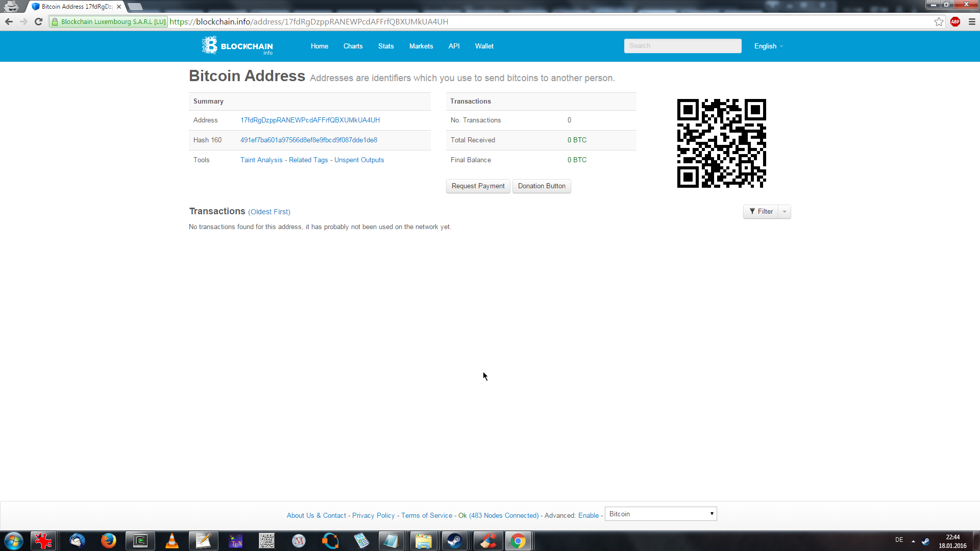Image resolution: width=980 pixels, height=551 pixels.
Task: Open the Taint Analysis link
Action: pos(261,160)
